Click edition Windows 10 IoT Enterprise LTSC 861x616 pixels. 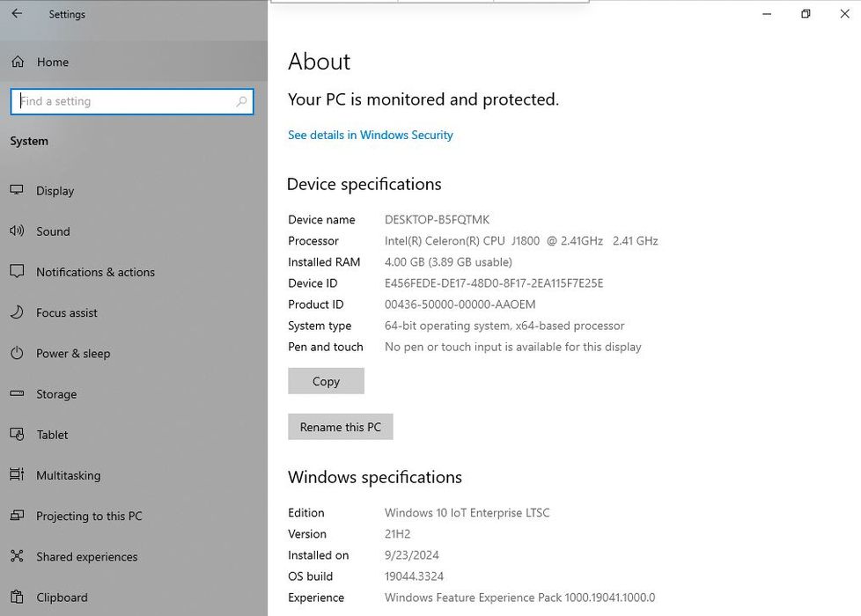(x=467, y=512)
